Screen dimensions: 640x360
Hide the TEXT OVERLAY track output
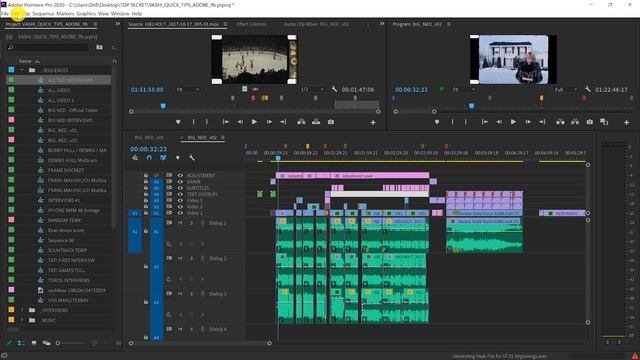point(180,194)
